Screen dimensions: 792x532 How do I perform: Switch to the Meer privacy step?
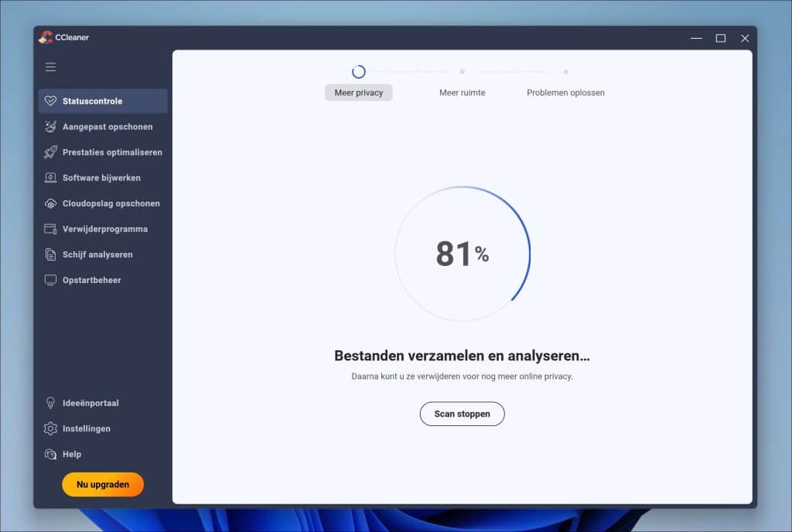(x=358, y=93)
